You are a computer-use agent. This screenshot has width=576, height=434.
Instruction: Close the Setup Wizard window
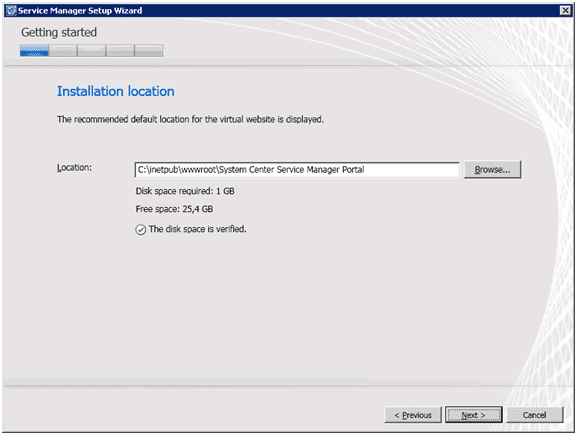[x=565, y=10]
